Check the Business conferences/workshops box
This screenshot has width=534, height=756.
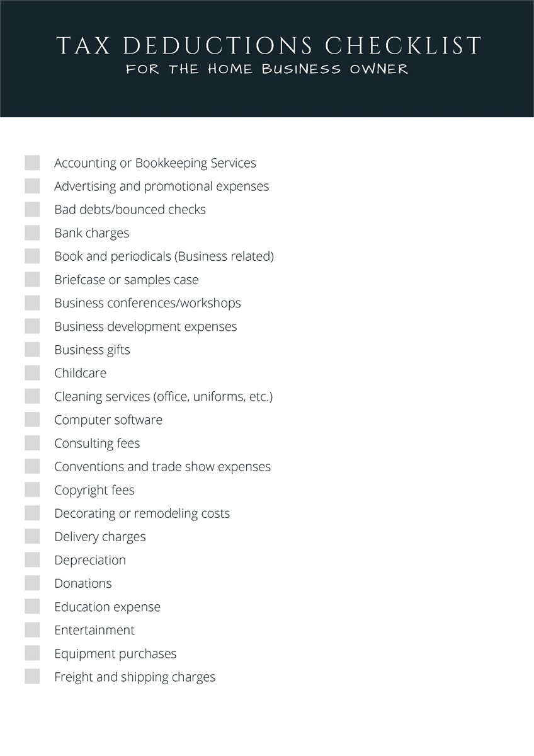[32, 302]
